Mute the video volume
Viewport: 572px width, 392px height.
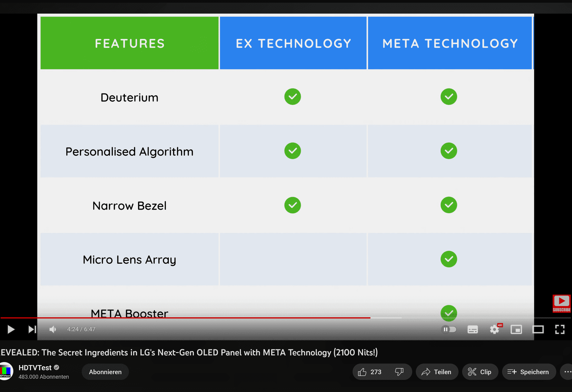point(53,329)
